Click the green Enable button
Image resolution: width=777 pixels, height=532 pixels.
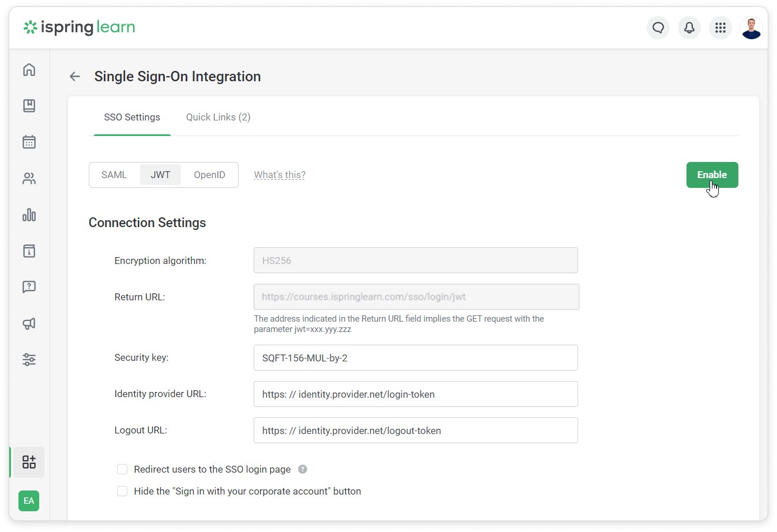(x=712, y=175)
